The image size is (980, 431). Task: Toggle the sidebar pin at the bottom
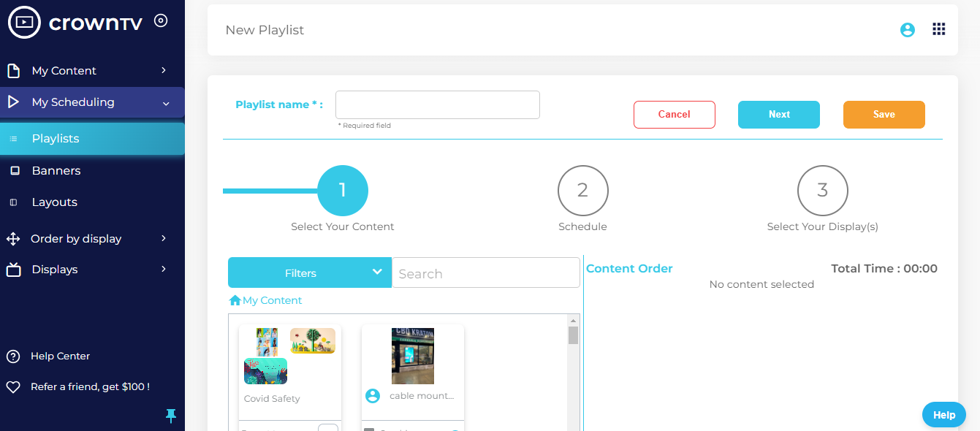tap(171, 416)
